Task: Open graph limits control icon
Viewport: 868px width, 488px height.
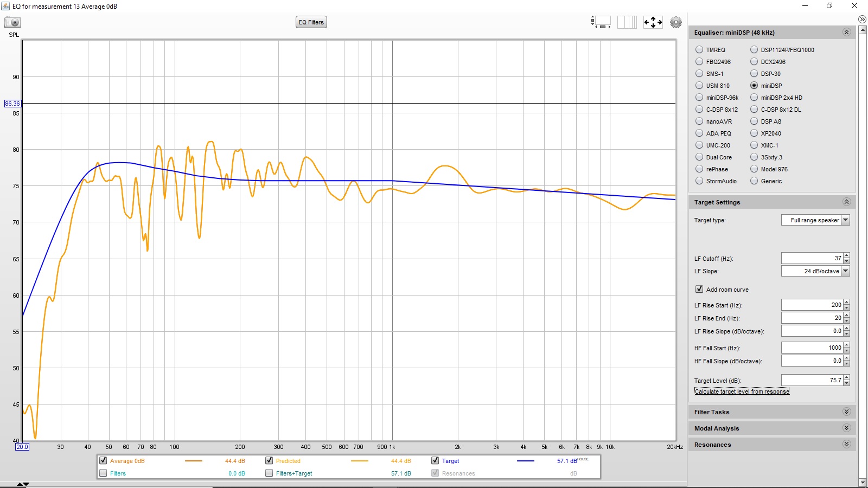Action: [601, 22]
